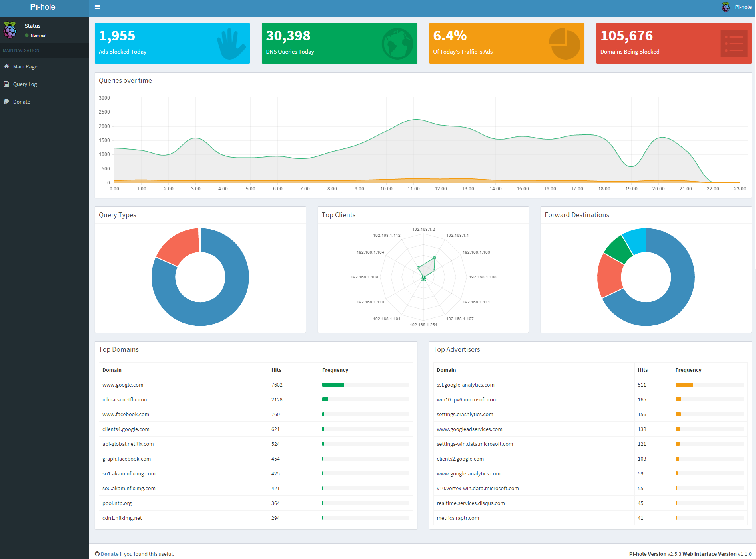Click the globe icon in the DNS Queries card
Screen dimensions: 756x559
(397, 44)
